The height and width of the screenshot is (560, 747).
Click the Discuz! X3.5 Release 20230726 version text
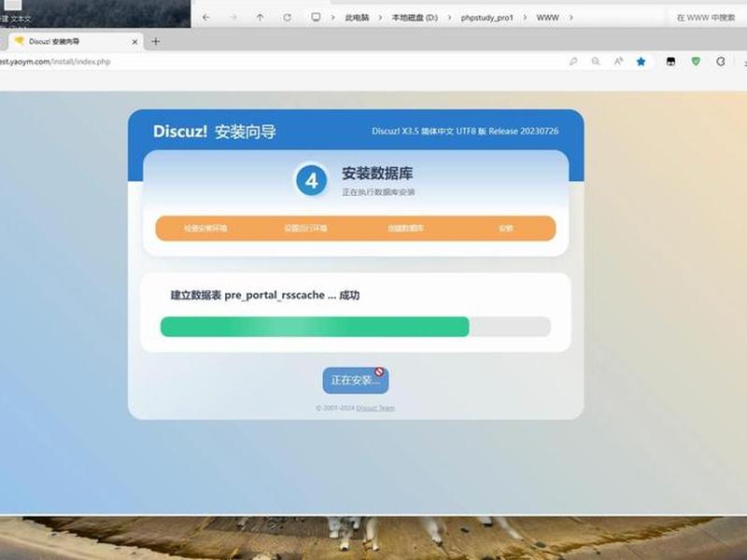point(465,131)
